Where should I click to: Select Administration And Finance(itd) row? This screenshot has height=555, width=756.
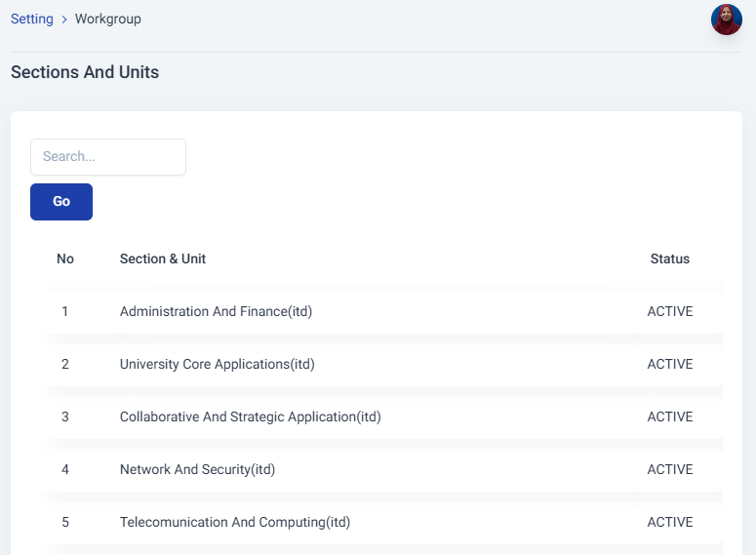tap(216, 312)
